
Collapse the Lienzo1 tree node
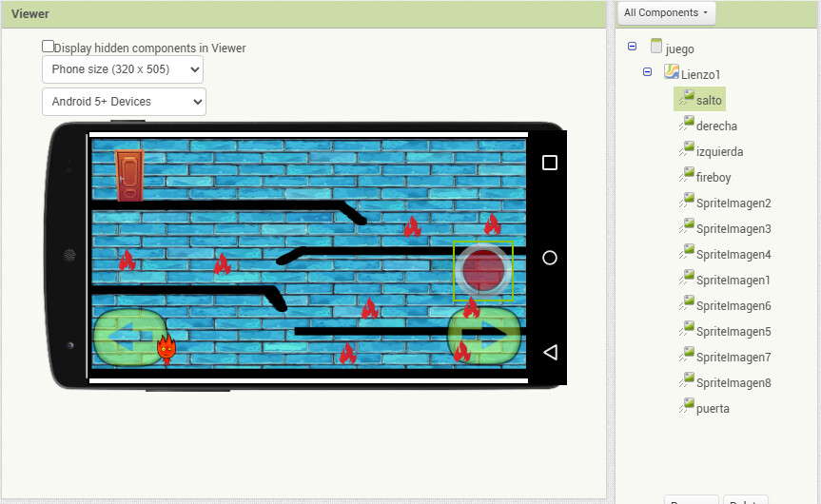tap(647, 71)
